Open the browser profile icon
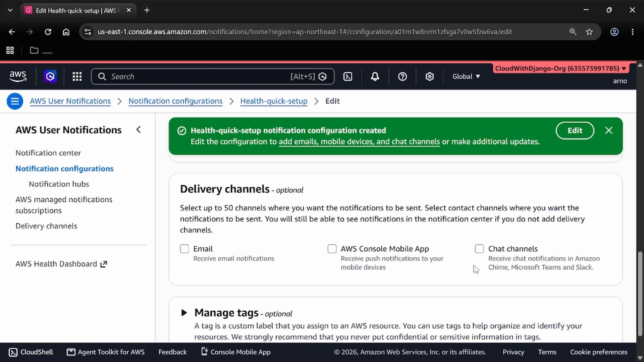This screenshot has height=362, width=644. click(614, 32)
